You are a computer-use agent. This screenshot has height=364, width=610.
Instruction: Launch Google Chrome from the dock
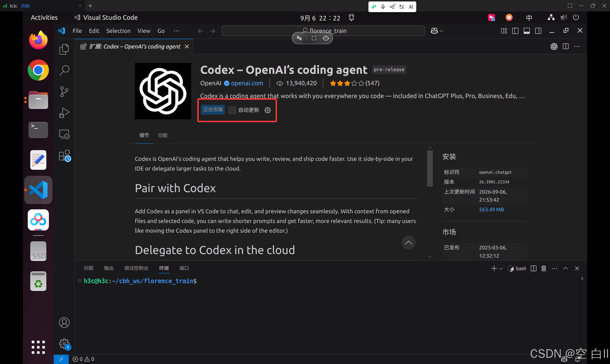(38, 70)
